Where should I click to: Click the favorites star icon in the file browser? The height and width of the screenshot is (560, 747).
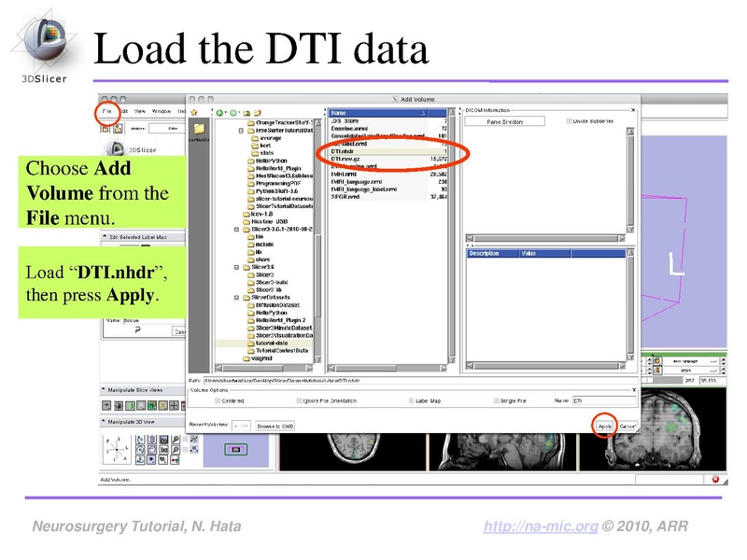click(x=193, y=111)
